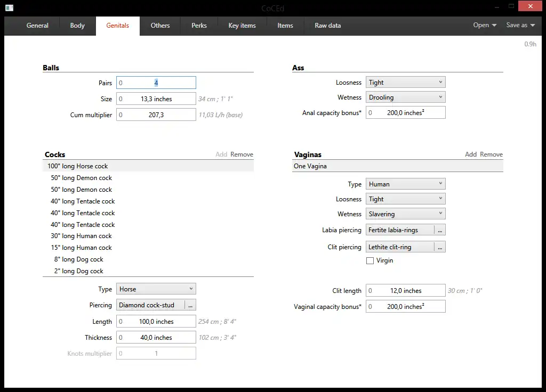
Task: Go to the Key items tab
Action: coord(242,26)
